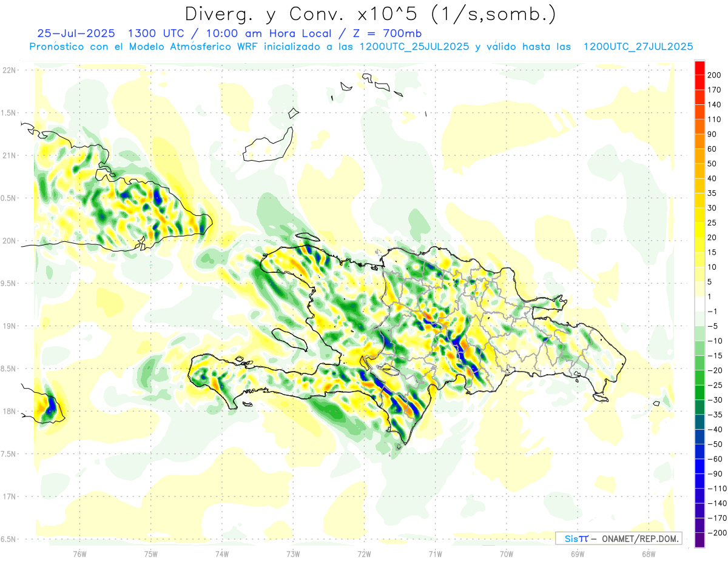
Task: Click the dark purple swatch below -200 label
Action: click(699, 540)
